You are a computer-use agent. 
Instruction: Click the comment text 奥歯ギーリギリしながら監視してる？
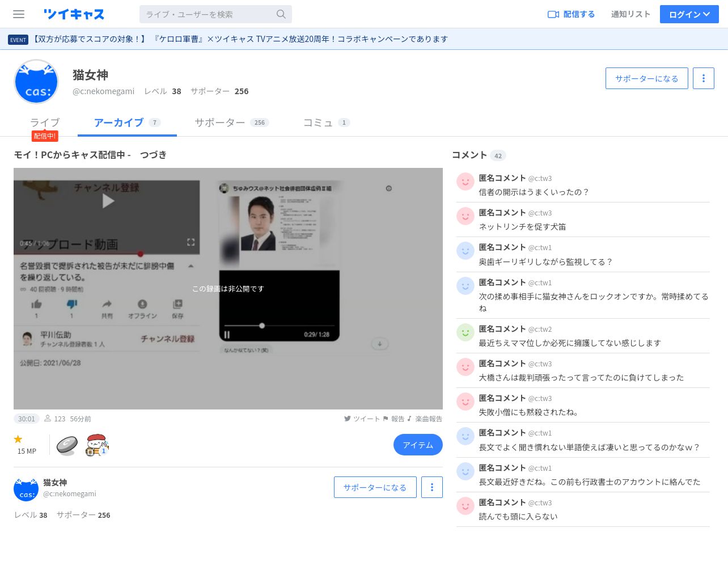pos(546,262)
